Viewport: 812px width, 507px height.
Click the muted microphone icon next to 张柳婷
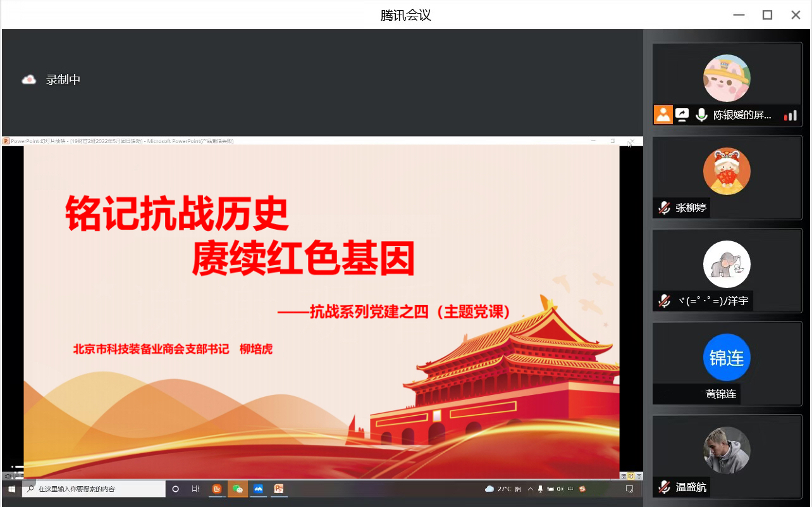point(663,208)
